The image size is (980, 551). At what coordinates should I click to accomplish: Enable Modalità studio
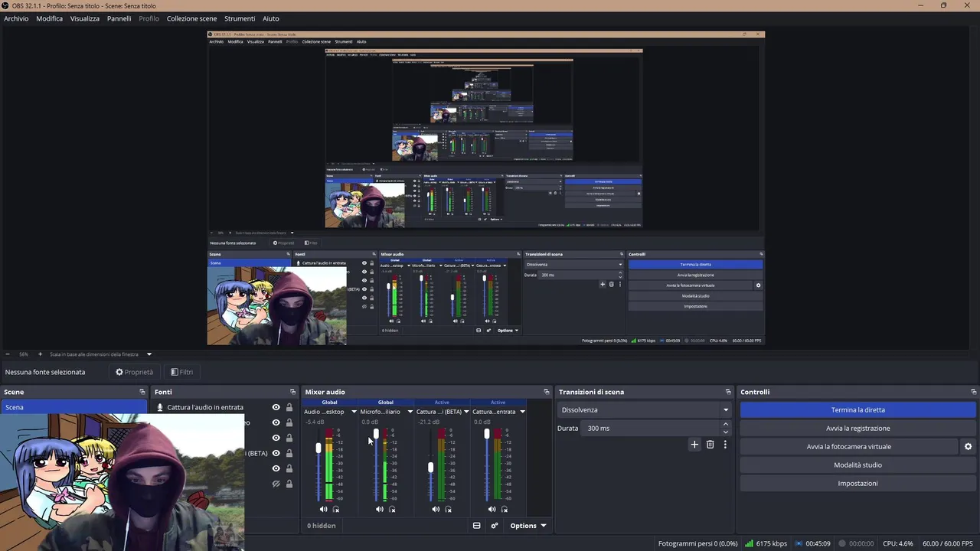(x=857, y=465)
